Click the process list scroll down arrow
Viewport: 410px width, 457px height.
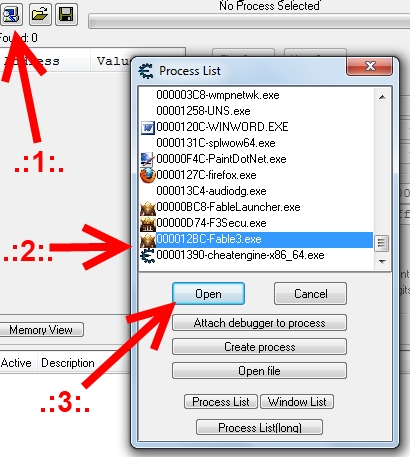[382, 262]
